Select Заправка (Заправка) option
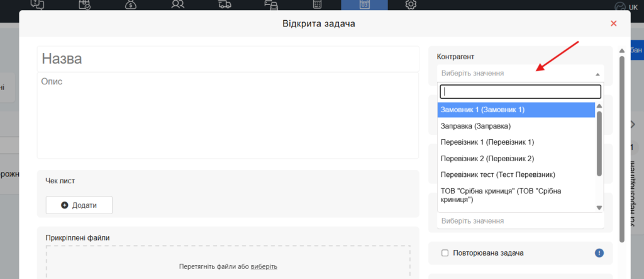The width and height of the screenshot is (644, 279). tap(516, 126)
